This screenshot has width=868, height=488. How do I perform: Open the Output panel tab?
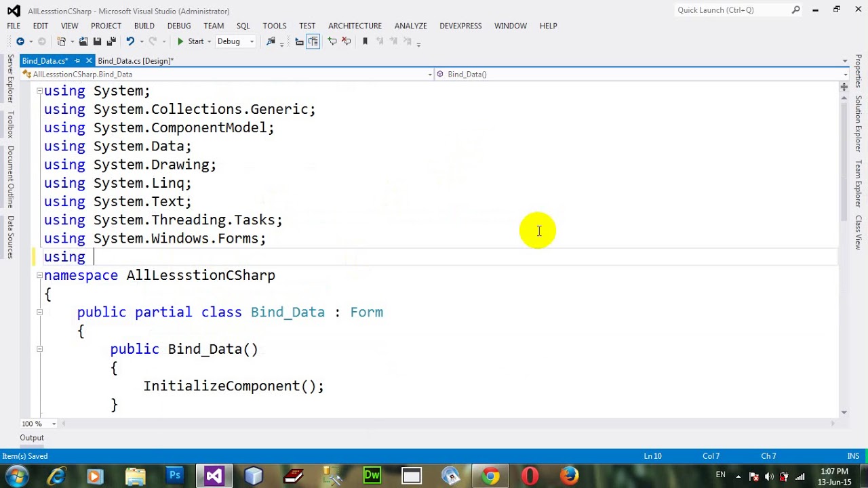(x=32, y=438)
